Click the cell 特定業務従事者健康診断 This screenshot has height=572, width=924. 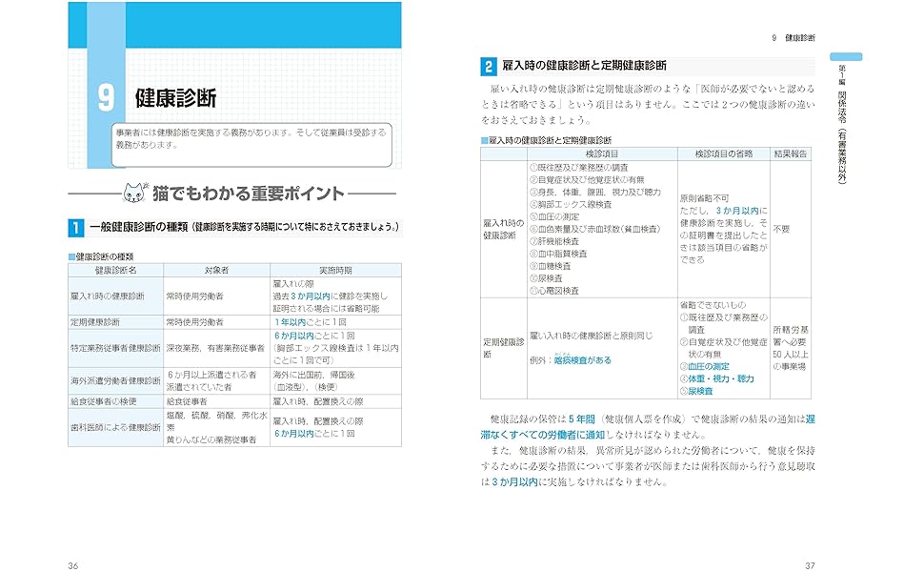click(115, 348)
